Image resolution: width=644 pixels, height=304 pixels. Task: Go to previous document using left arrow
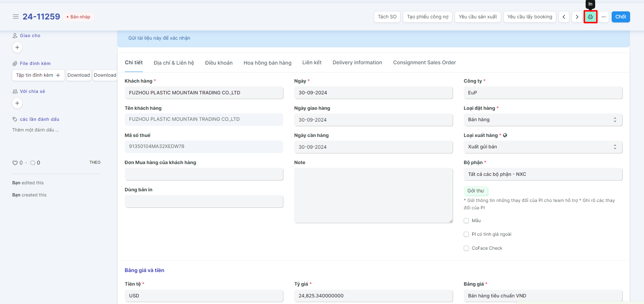(x=564, y=17)
